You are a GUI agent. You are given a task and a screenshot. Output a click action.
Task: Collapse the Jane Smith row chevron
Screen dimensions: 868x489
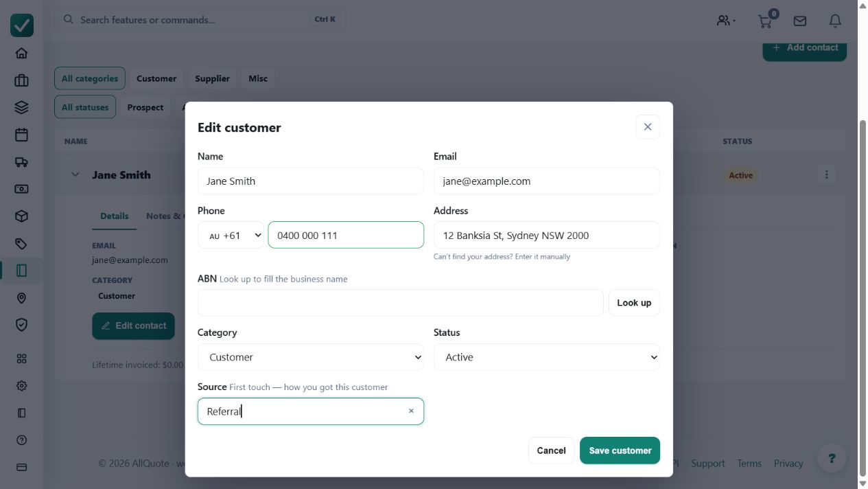click(x=75, y=174)
